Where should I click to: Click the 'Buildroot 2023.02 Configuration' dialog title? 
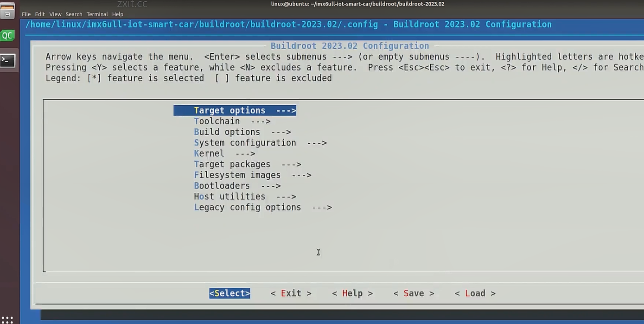(x=350, y=46)
